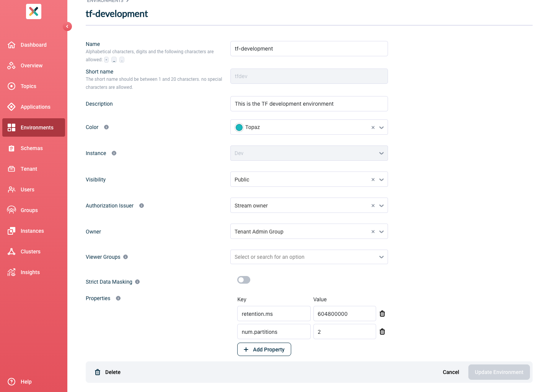Click the Applications diamond icon

coord(11,107)
